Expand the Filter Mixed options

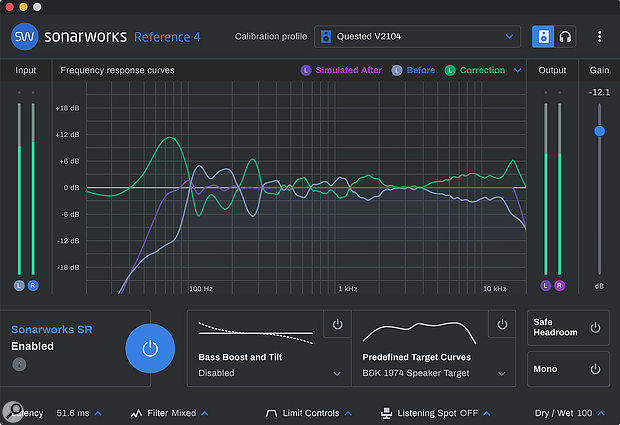pos(205,413)
